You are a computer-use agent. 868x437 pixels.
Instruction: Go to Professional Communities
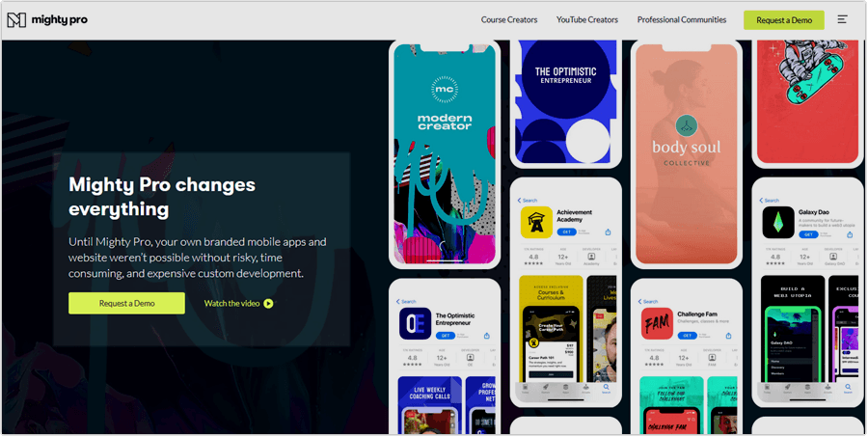(x=683, y=19)
